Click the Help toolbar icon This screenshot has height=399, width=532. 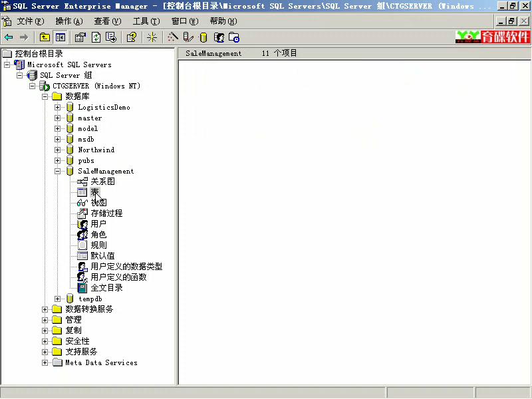(x=131, y=37)
